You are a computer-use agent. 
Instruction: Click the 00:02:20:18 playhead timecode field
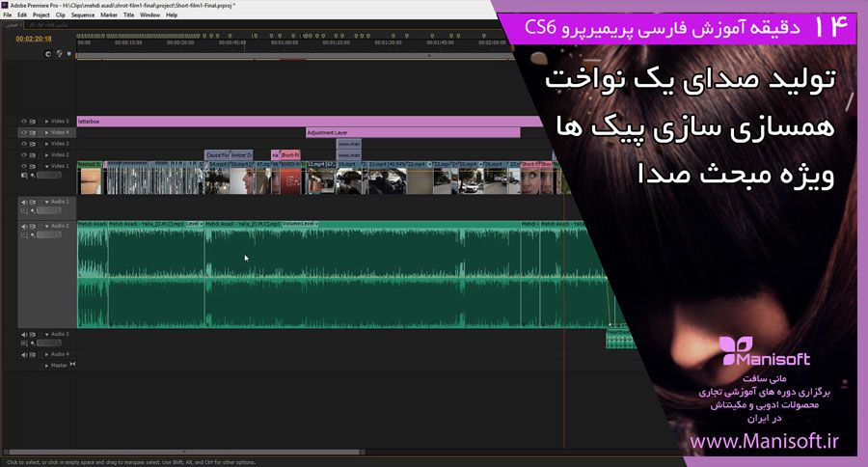(x=34, y=39)
